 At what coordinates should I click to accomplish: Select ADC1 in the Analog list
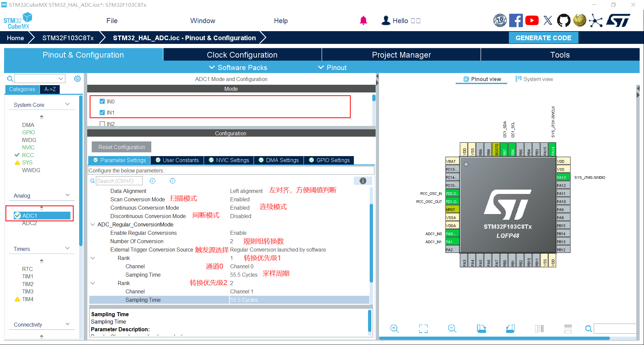(x=42, y=216)
